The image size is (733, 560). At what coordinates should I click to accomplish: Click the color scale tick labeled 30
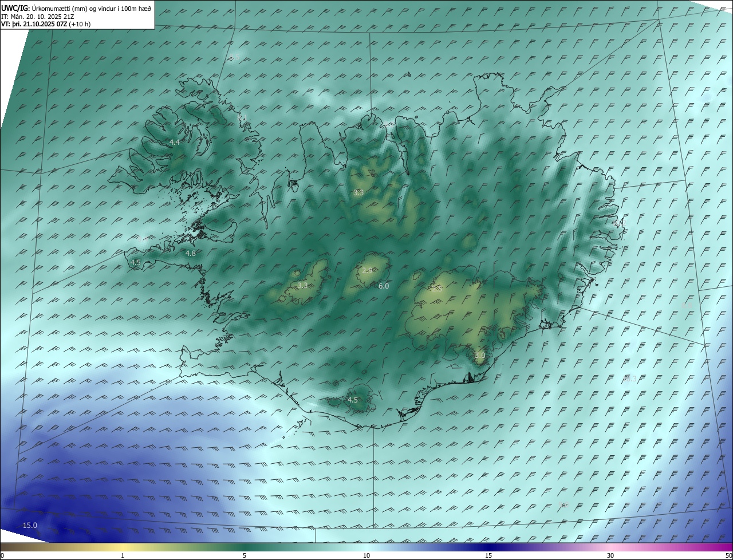tap(610, 556)
